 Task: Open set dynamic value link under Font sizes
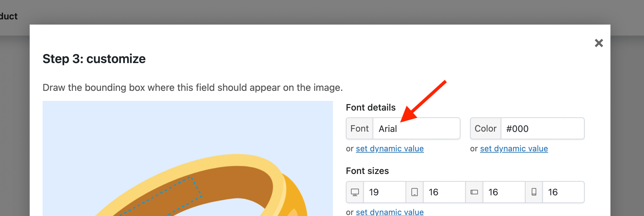click(390, 212)
